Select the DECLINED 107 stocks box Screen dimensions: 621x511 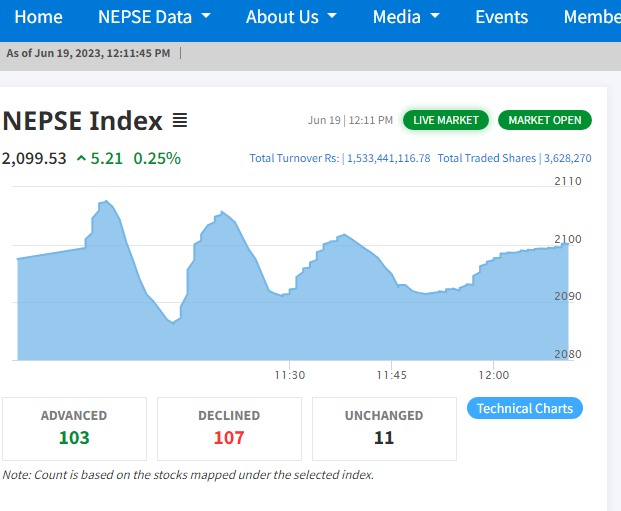point(229,429)
